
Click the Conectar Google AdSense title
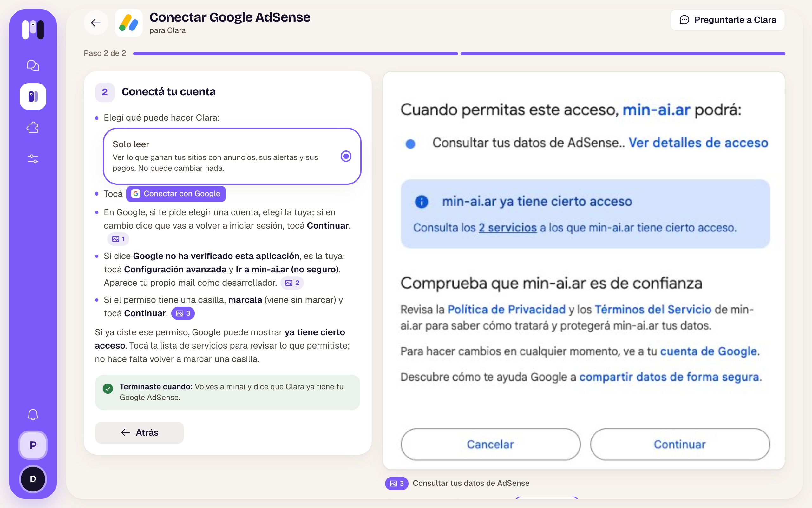(x=230, y=17)
